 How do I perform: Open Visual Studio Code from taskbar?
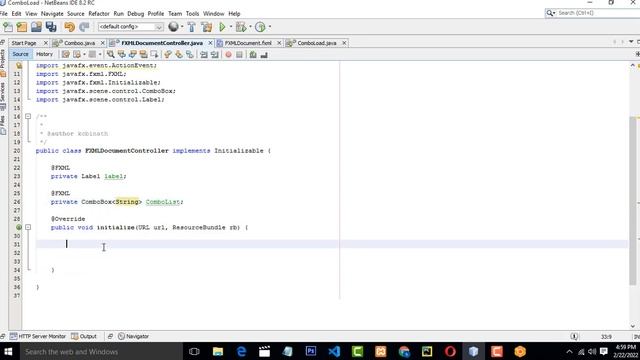pos(334,351)
